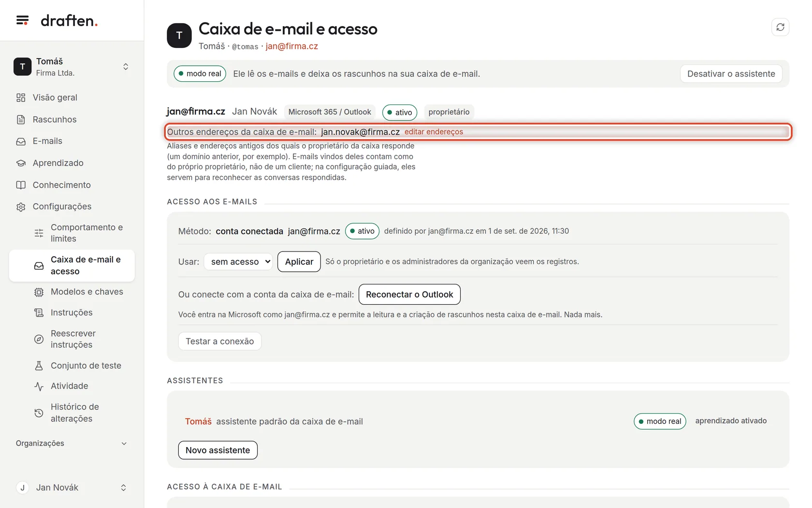Image resolution: width=812 pixels, height=508 pixels.
Task: Click the Jan Novák user avatar
Action: (x=22, y=488)
